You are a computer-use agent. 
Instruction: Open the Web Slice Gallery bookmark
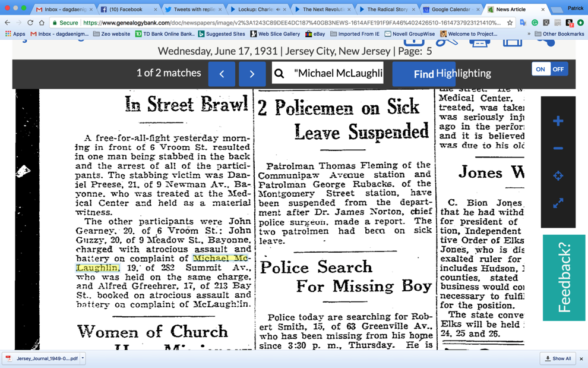pos(275,34)
